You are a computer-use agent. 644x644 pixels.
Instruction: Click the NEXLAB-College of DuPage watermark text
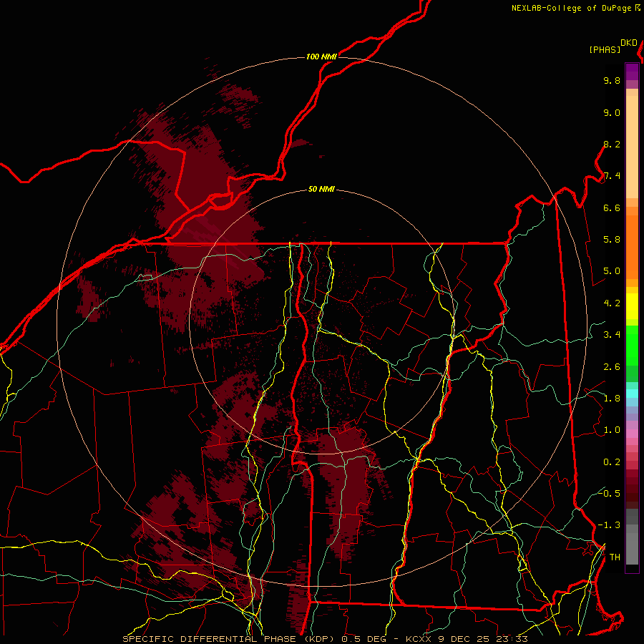(x=572, y=8)
